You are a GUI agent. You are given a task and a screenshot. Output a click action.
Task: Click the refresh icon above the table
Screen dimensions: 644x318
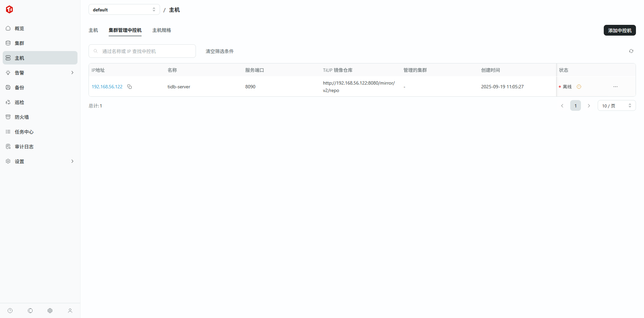[x=631, y=51]
